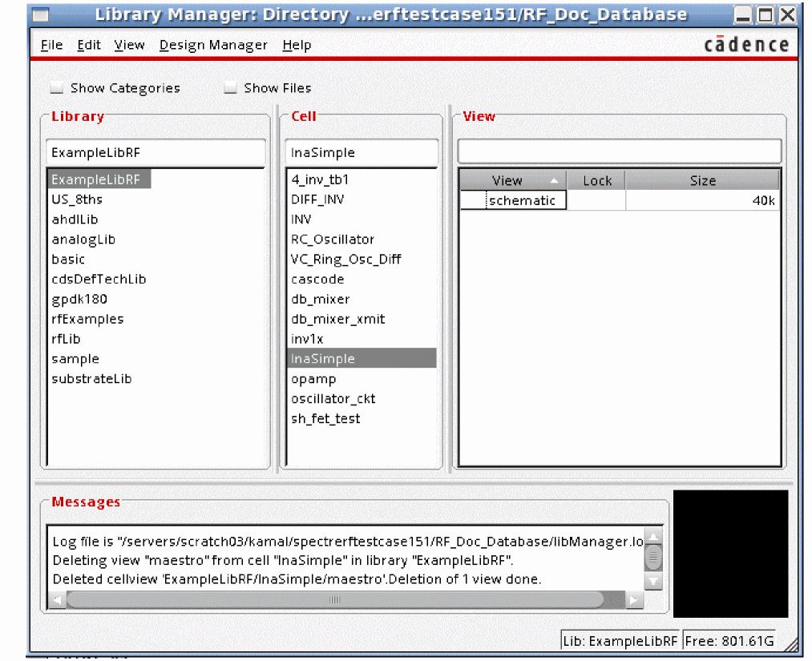Click the Library name input field
Image resolution: width=812 pixels, height=661 pixels.
pyautogui.click(x=156, y=153)
